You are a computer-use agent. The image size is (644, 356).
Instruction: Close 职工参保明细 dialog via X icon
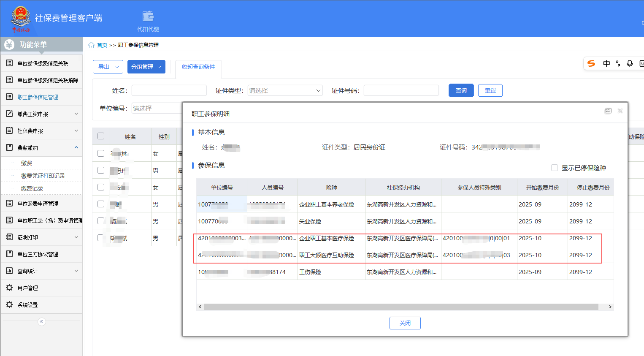click(x=620, y=111)
